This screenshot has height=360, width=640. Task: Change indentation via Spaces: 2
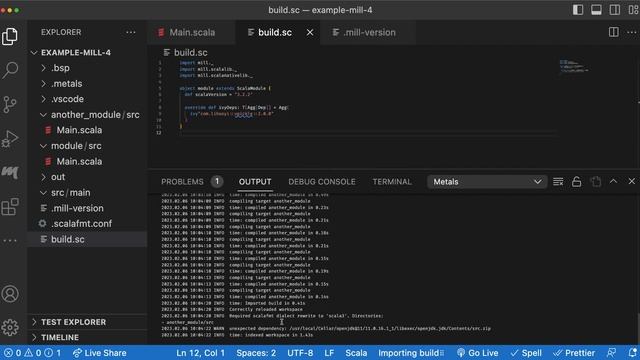(x=256, y=353)
